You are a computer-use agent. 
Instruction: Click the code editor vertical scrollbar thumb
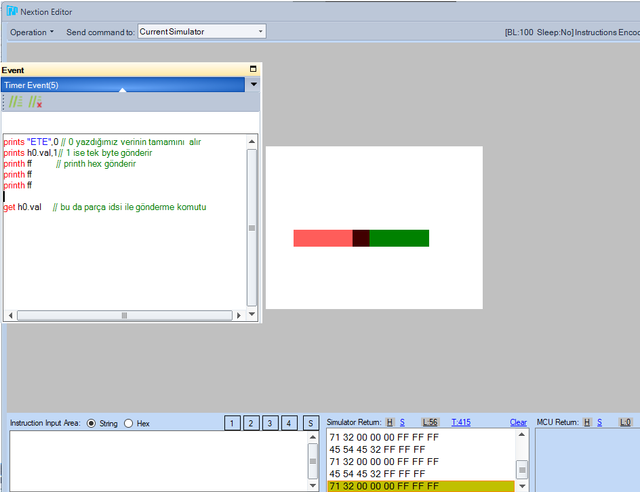[x=252, y=228]
